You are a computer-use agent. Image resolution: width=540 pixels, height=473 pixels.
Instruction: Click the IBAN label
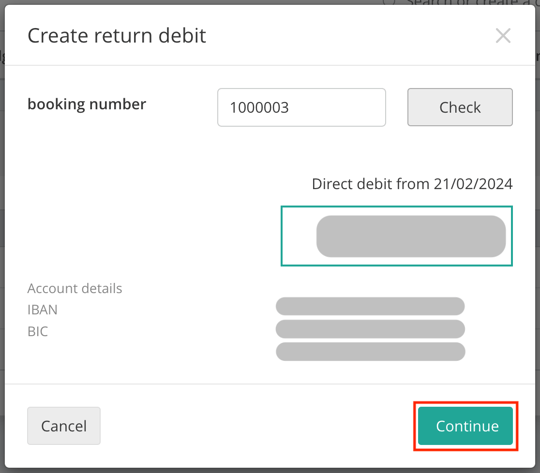(x=42, y=310)
